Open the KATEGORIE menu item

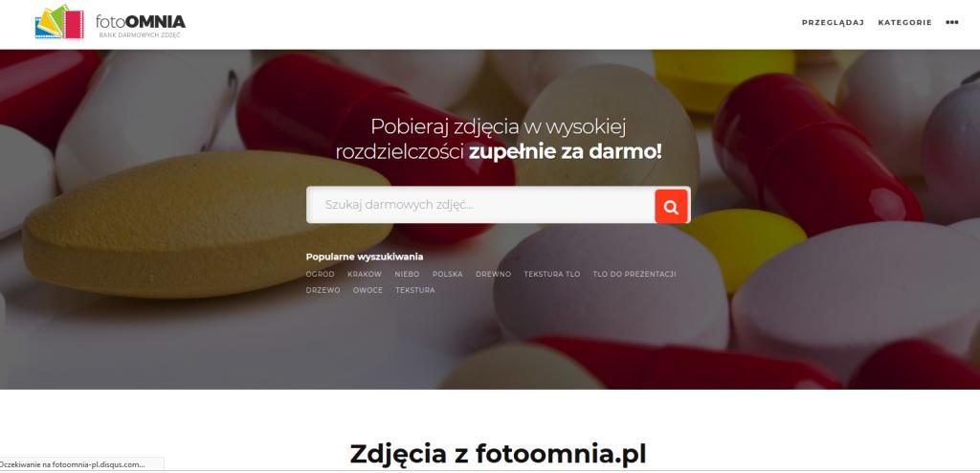click(x=904, y=23)
